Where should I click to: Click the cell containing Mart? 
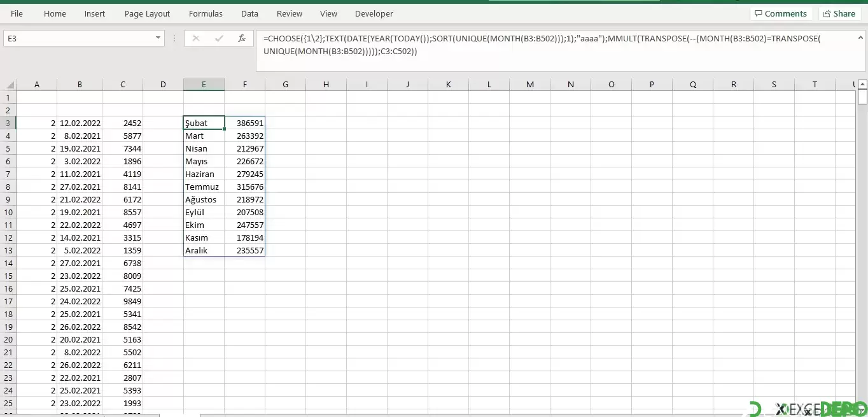pos(204,136)
